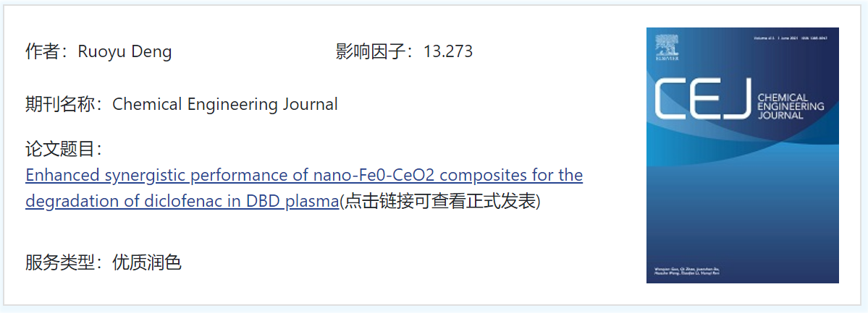Click the 影响因子 label
868x313 pixels.
point(370,51)
